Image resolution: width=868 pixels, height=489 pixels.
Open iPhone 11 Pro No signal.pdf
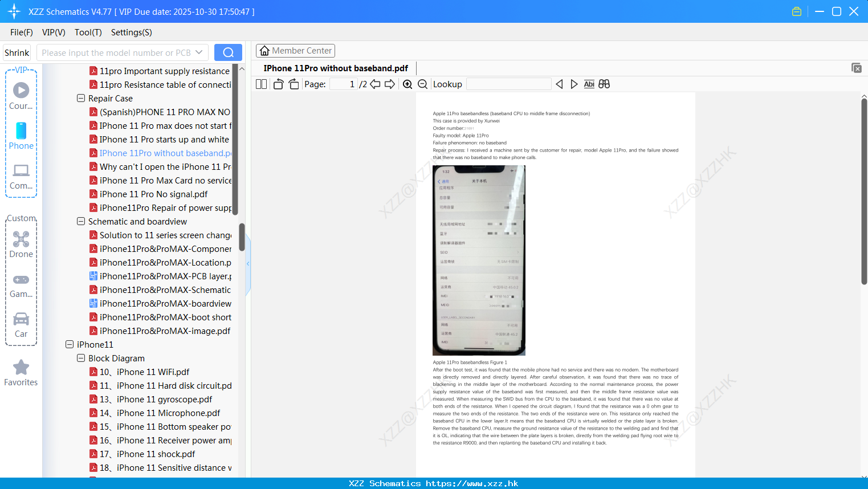tap(148, 194)
